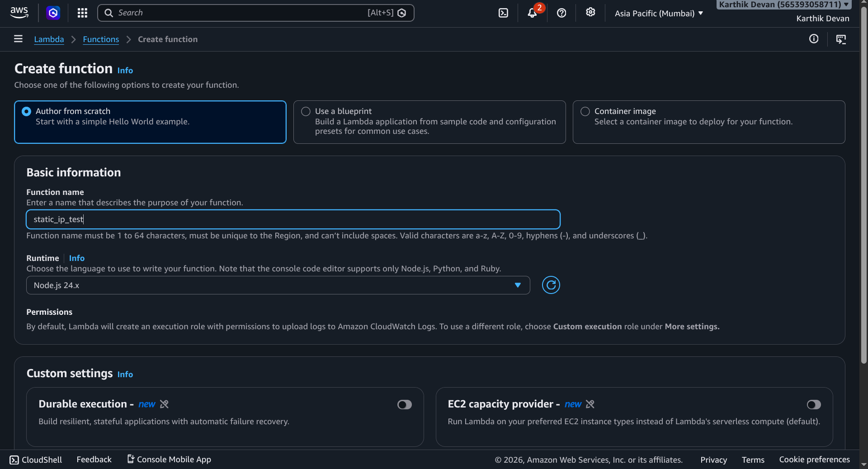This screenshot has width=868, height=469.
Task: Open Feedback in the footer
Action: pyautogui.click(x=94, y=460)
